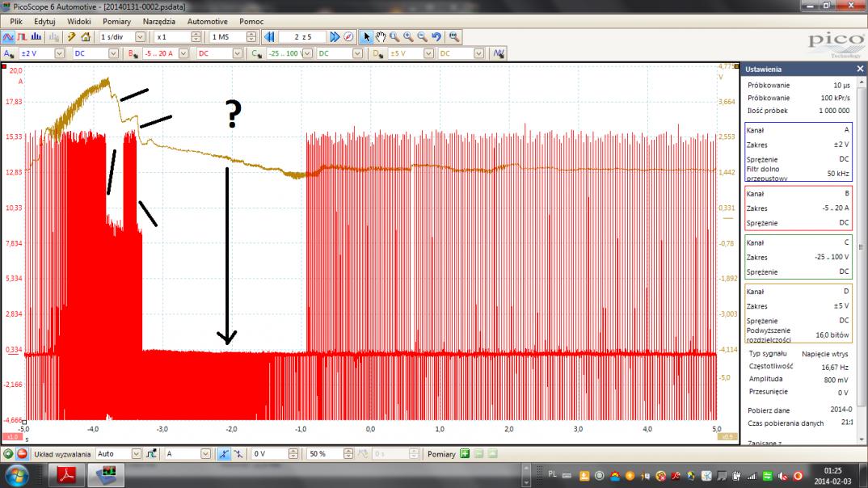The width and height of the screenshot is (868, 488).
Task: Go to next waveform buffer
Action: pos(335,37)
